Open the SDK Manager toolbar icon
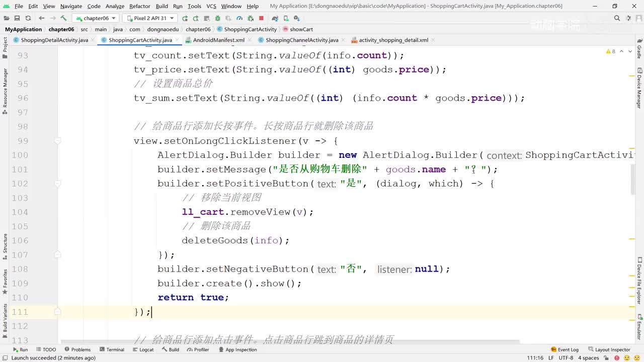 click(x=296, y=18)
